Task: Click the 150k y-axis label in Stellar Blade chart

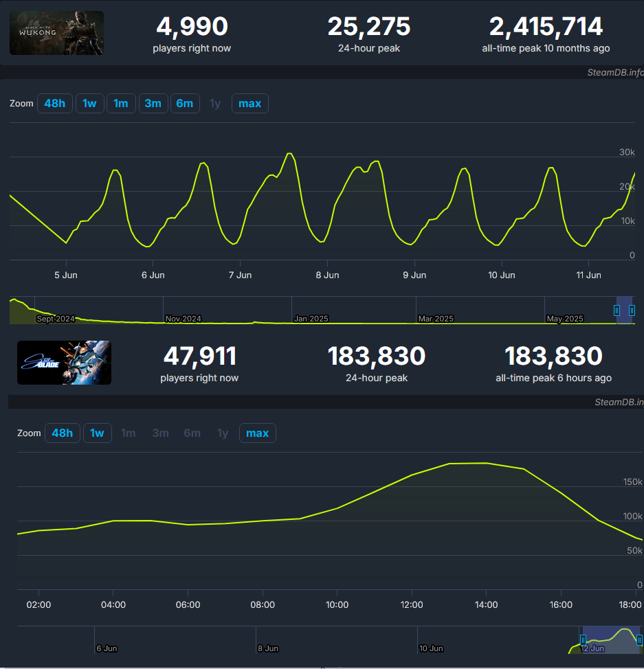Action: [632, 481]
